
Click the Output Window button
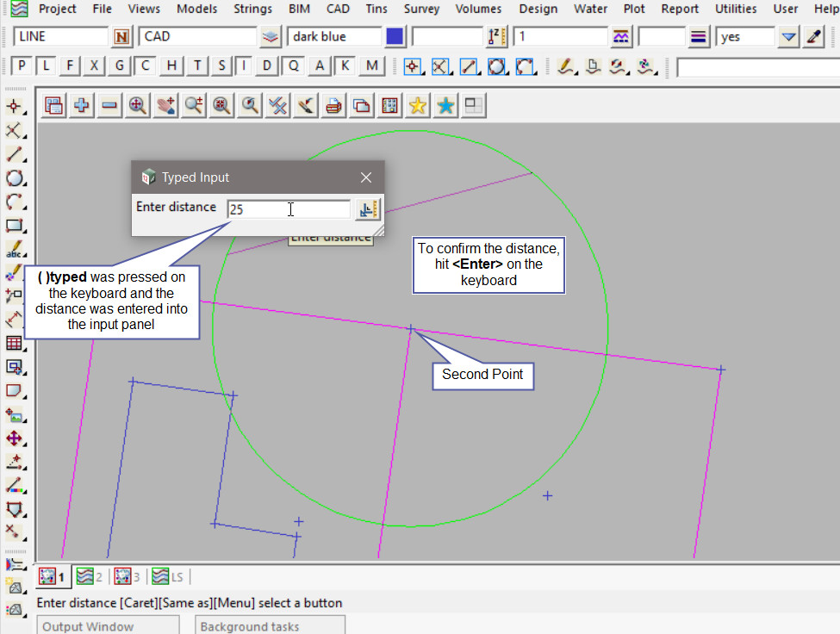[88, 626]
